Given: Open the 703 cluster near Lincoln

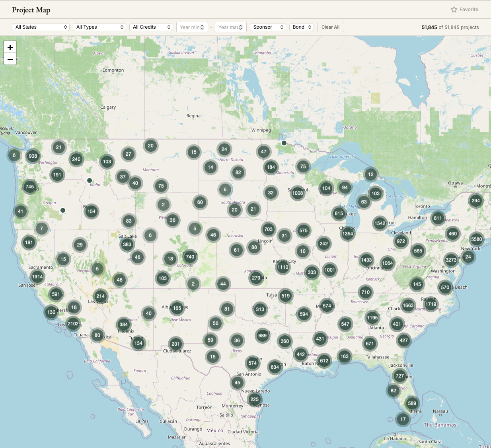Looking at the screenshot, I should click(x=269, y=229).
